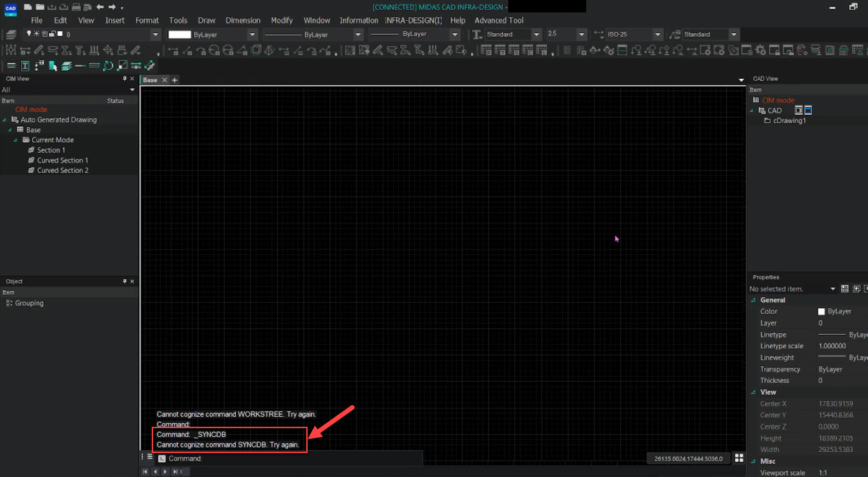Open the layer dropdown list
Viewport: 868px width, 477px height.
click(x=155, y=34)
